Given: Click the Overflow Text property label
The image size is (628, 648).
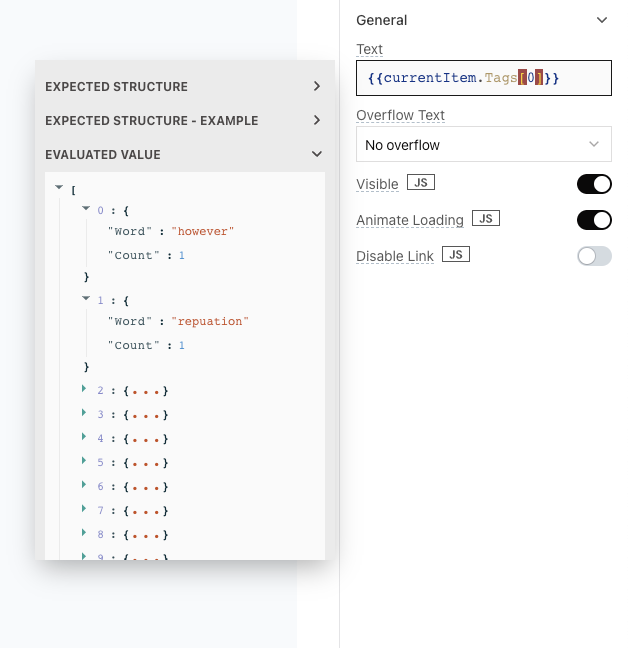Looking at the screenshot, I should pyautogui.click(x=400, y=115).
